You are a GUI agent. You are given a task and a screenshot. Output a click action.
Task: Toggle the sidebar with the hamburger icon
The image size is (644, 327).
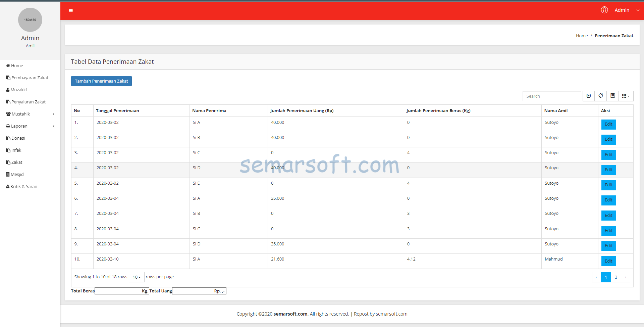click(x=71, y=10)
